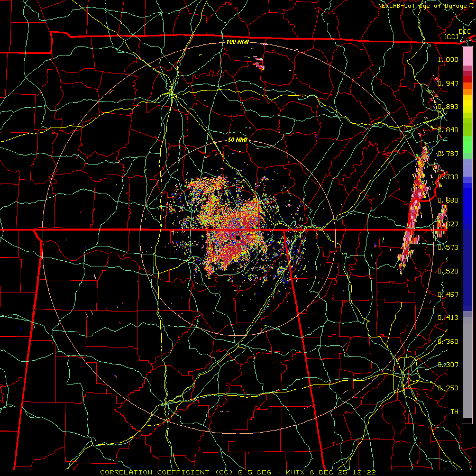Click the DCC label above color scale

[464, 32]
